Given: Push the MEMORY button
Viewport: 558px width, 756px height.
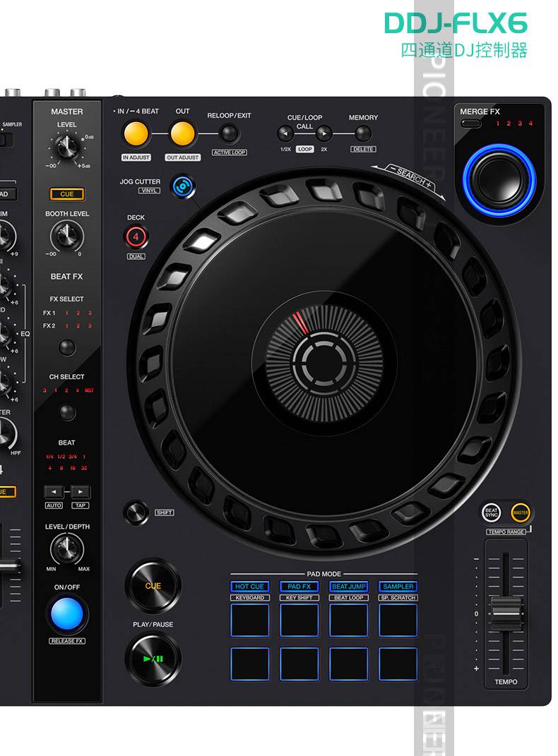Looking at the screenshot, I should click(x=362, y=133).
